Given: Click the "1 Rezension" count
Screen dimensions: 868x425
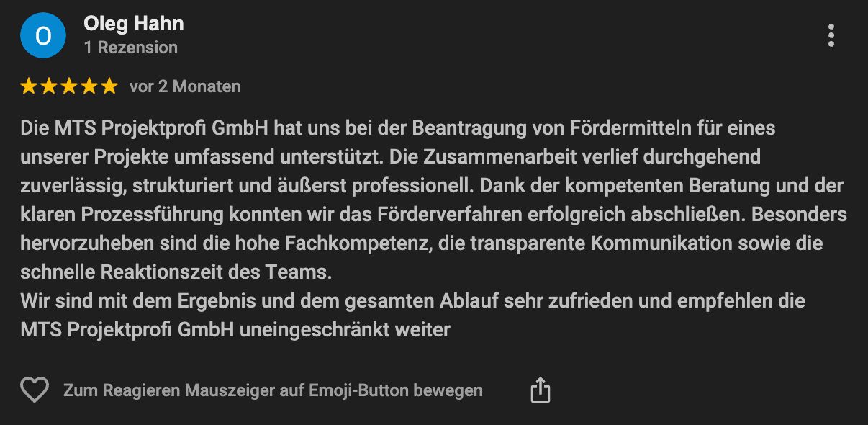Looking at the screenshot, I should pos(130,48).
